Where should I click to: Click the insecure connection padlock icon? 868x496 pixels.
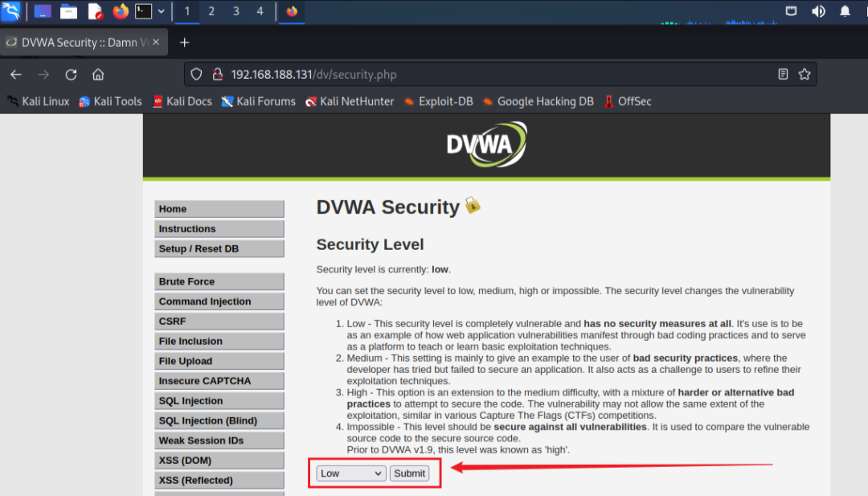pos(218,74)
